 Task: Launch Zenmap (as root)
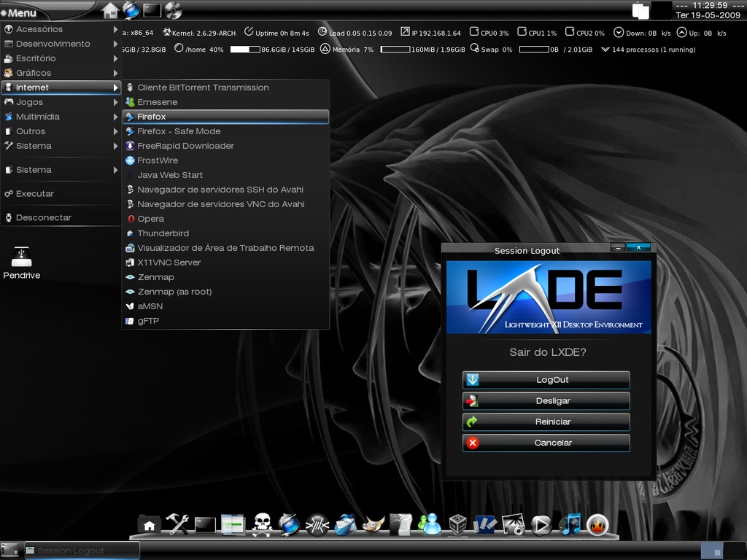point(226,292)
